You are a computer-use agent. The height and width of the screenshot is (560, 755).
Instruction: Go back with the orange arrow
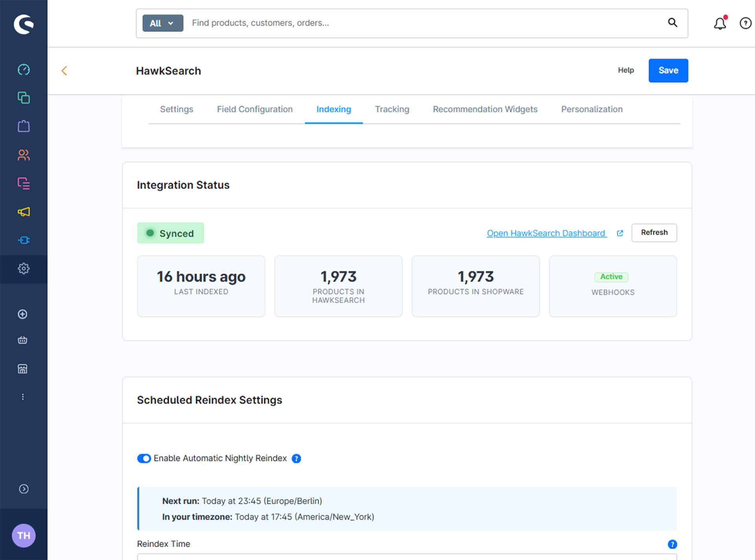(64, 71)
